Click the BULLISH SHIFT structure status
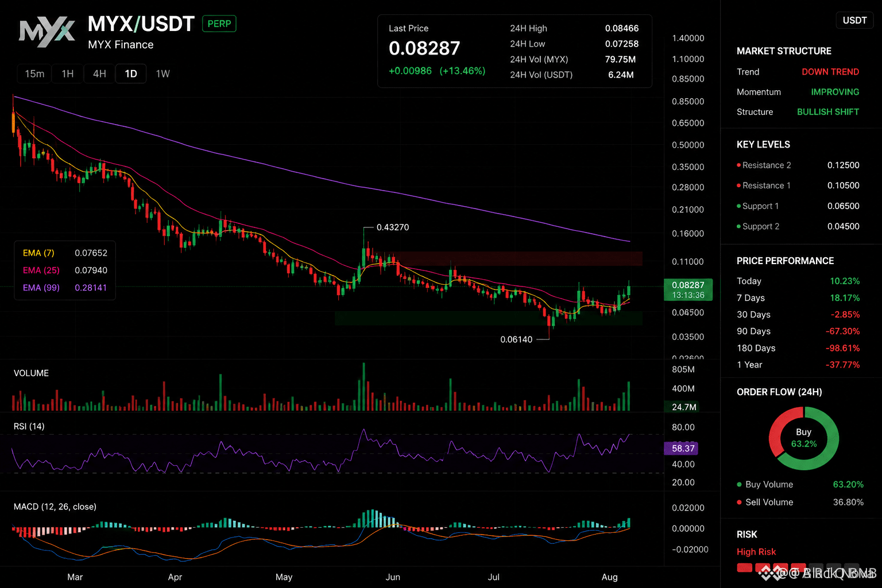The width and height of the screenshot is (882, 588). (828, 112)
